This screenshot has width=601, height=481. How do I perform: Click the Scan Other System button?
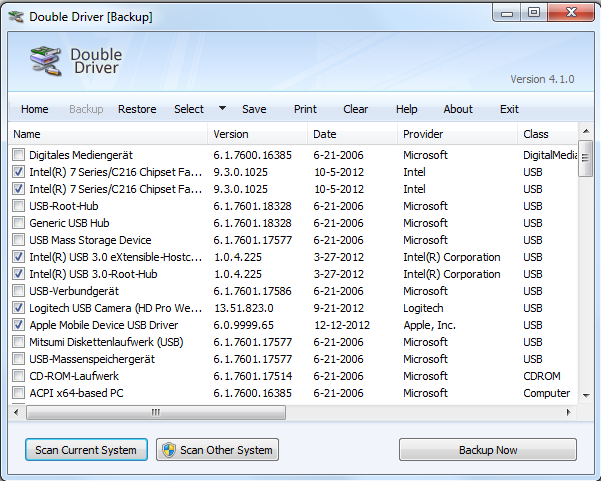pyautogui.click(x=217, y=450)
